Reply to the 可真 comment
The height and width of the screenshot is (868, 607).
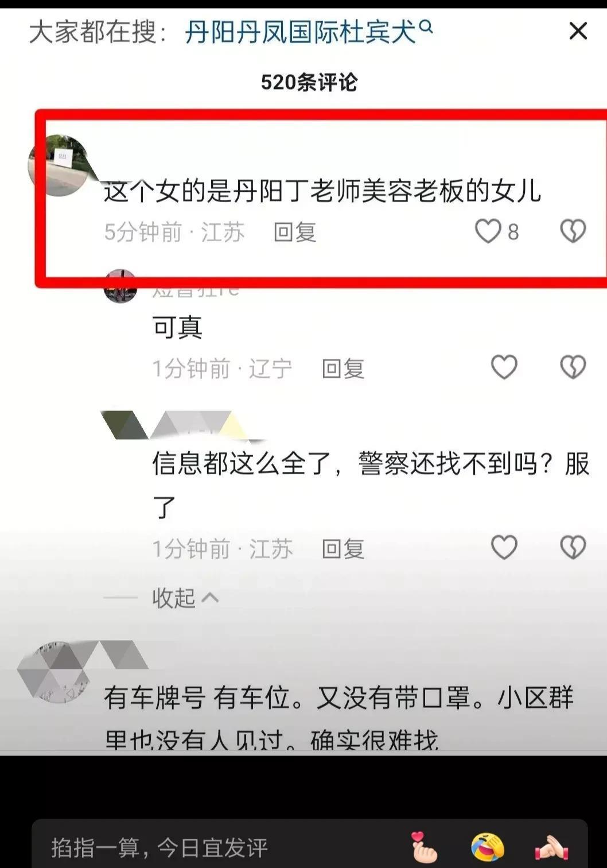(x=343, y=369)
